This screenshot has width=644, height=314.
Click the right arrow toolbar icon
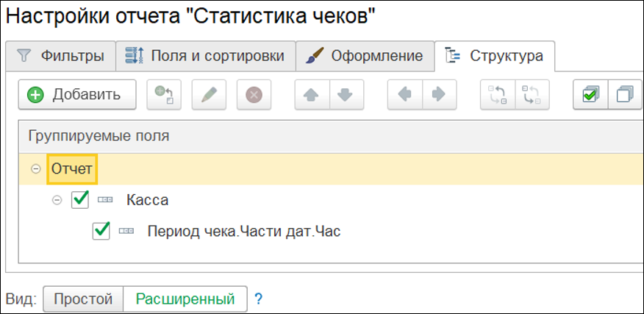click(x=439, y=95)
